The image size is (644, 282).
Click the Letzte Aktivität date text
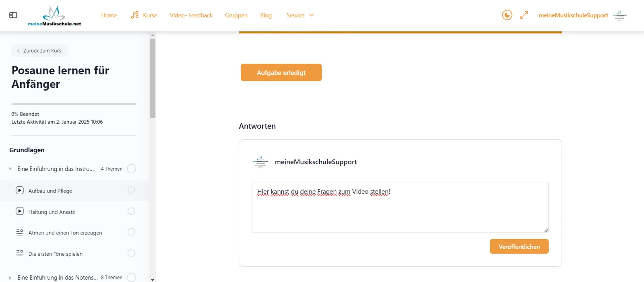tap(57, 122)
